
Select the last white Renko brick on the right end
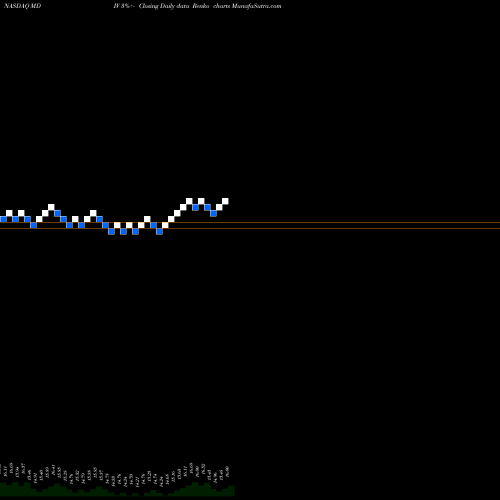[225, 201]
